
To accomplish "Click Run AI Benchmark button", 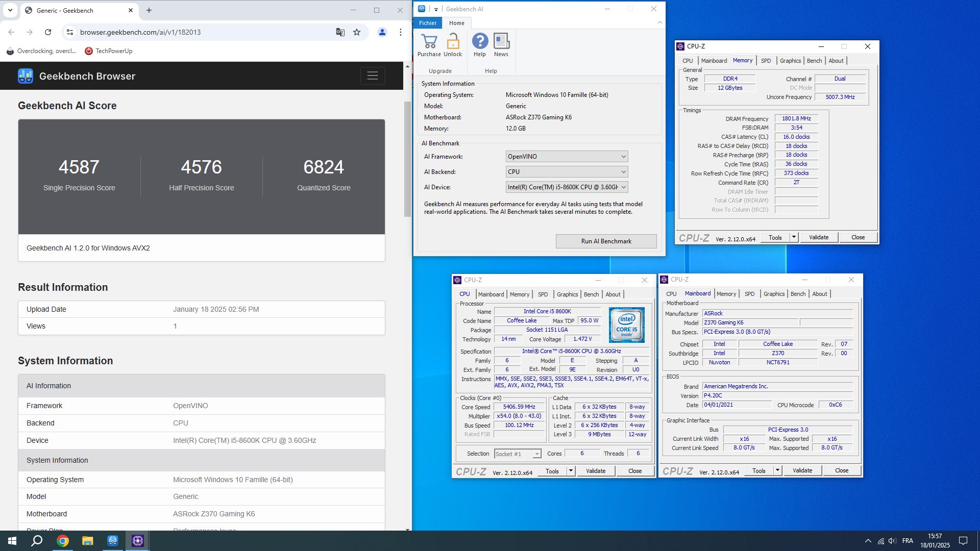I will coord(606,241).
